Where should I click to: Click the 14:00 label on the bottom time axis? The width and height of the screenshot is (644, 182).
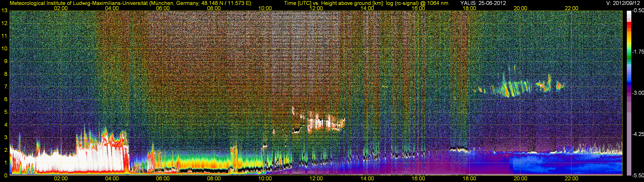click(367, 179)
